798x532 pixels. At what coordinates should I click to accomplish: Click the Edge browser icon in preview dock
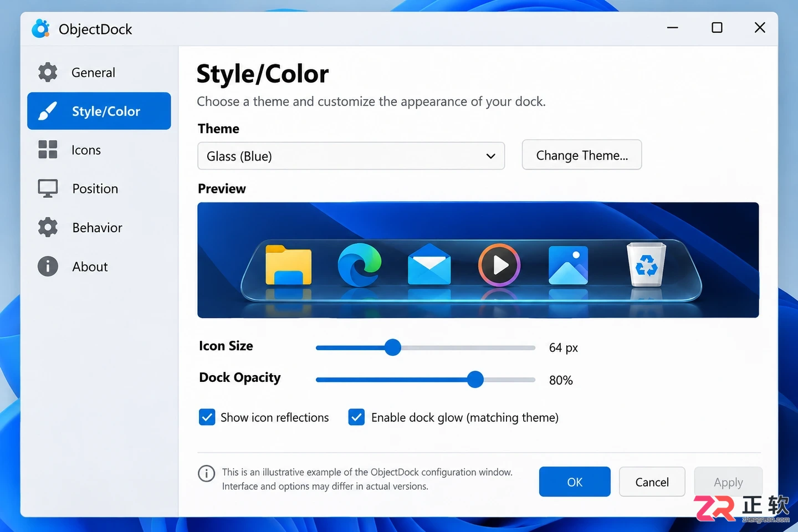(x=359, y=264)
